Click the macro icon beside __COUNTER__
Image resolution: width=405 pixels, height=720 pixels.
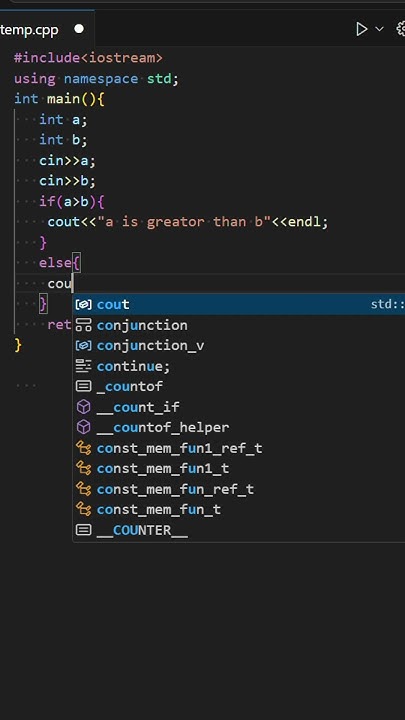[x=83, y=530]
